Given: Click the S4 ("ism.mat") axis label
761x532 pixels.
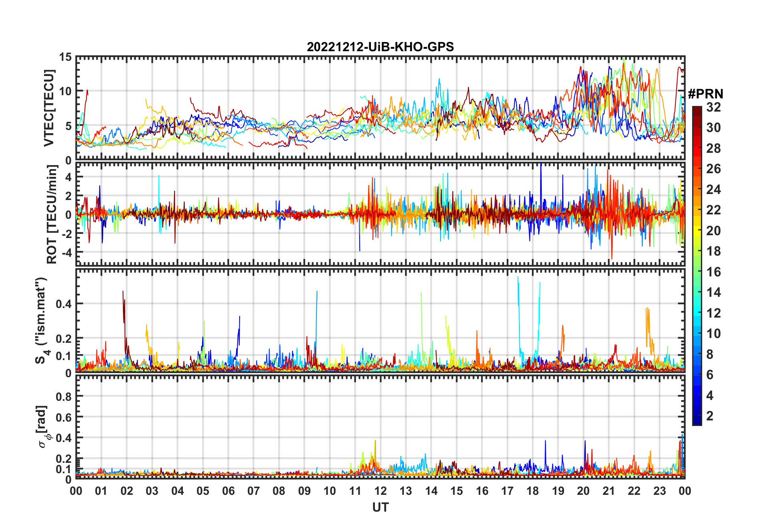Looking at the screenshot, I should (42, 320).
